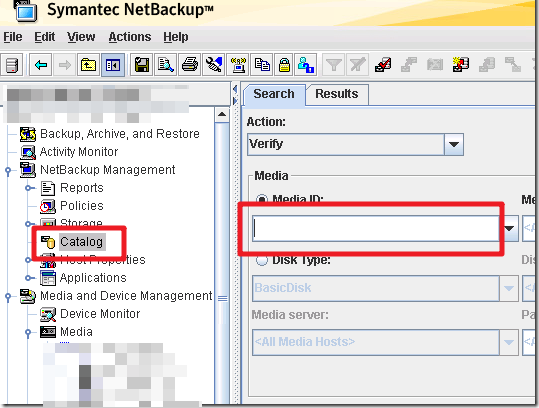Viewport: 539px width, 408px height.
Task: Click the copy documents icon
Action: [262, 65]
